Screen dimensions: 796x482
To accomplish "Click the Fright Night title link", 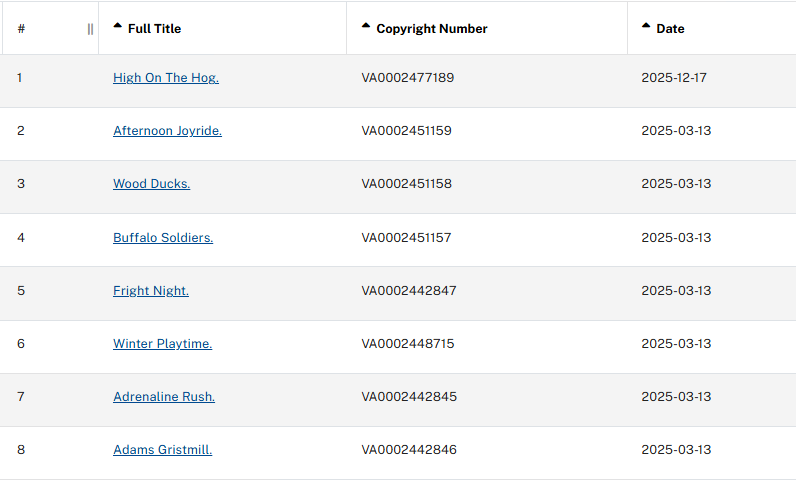I will (150, 291).
